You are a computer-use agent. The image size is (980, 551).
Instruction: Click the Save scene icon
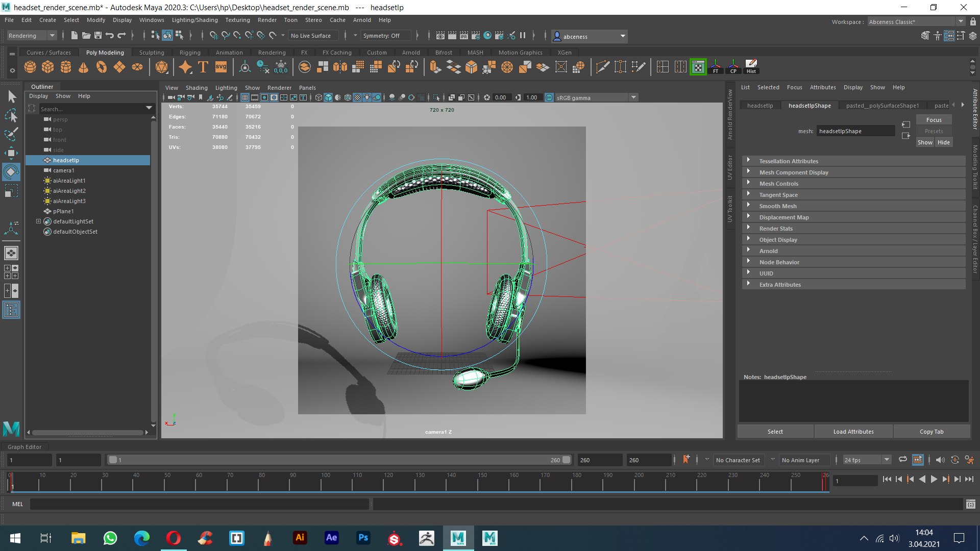coord(98,36)
